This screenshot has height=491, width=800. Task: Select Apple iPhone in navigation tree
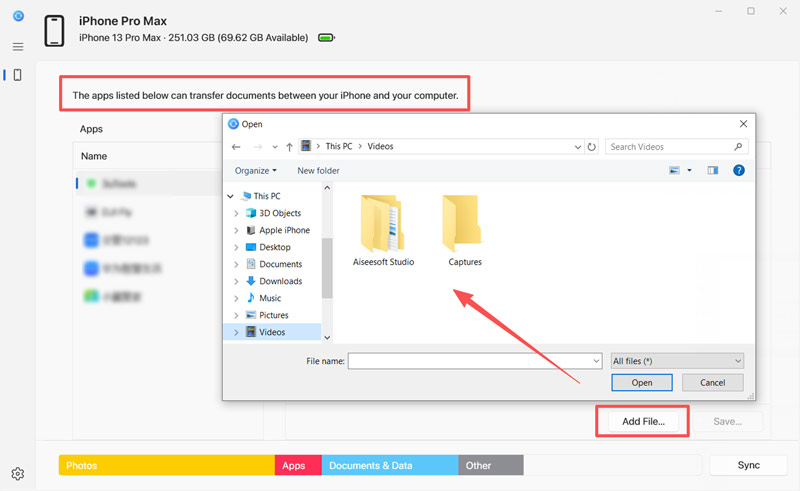[x=284, y=230]
